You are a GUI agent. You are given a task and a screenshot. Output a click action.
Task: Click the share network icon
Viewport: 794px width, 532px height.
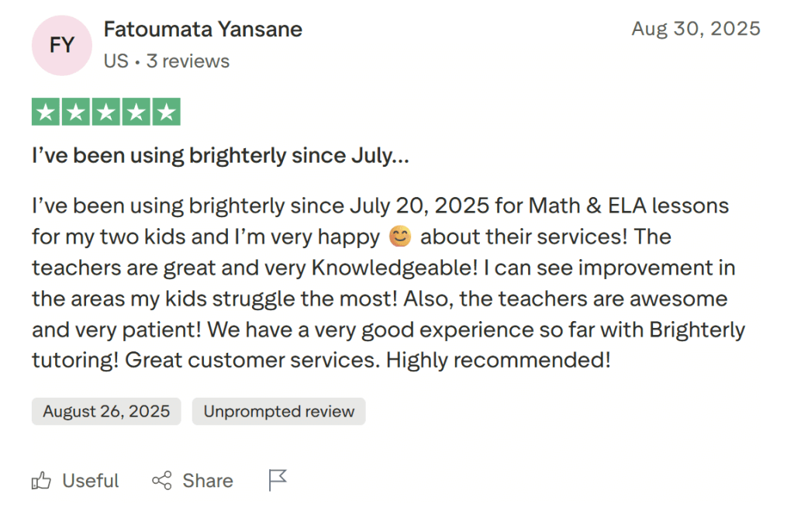point(162,481)
